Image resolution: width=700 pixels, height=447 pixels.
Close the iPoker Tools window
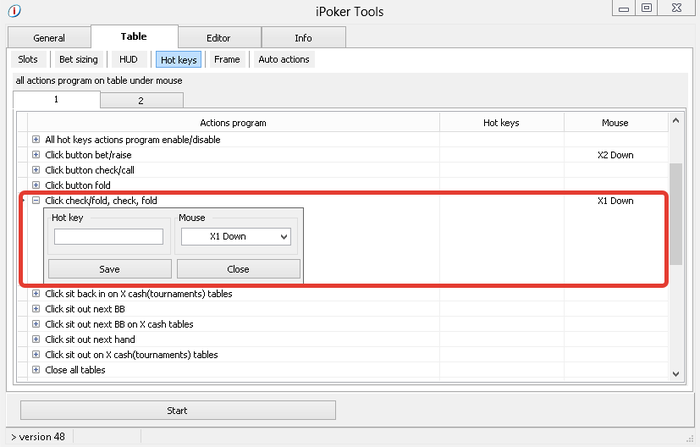(676, 8)
